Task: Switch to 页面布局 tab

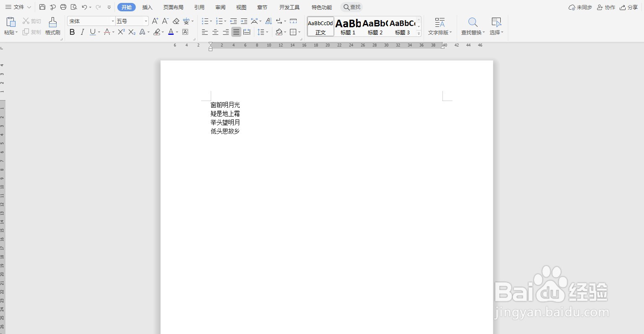Action: (173, 7)
